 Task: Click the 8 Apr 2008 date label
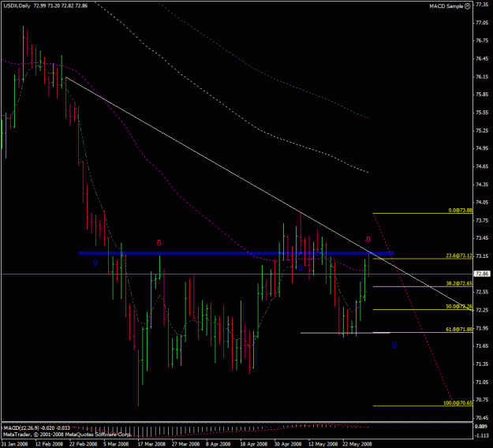pyautogui.click(x=218, y=444)
